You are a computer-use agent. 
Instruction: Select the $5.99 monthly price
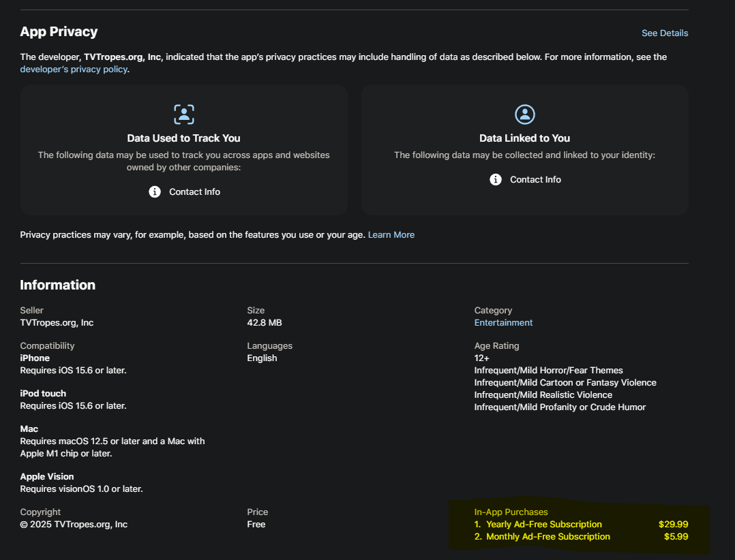[676, 537]
